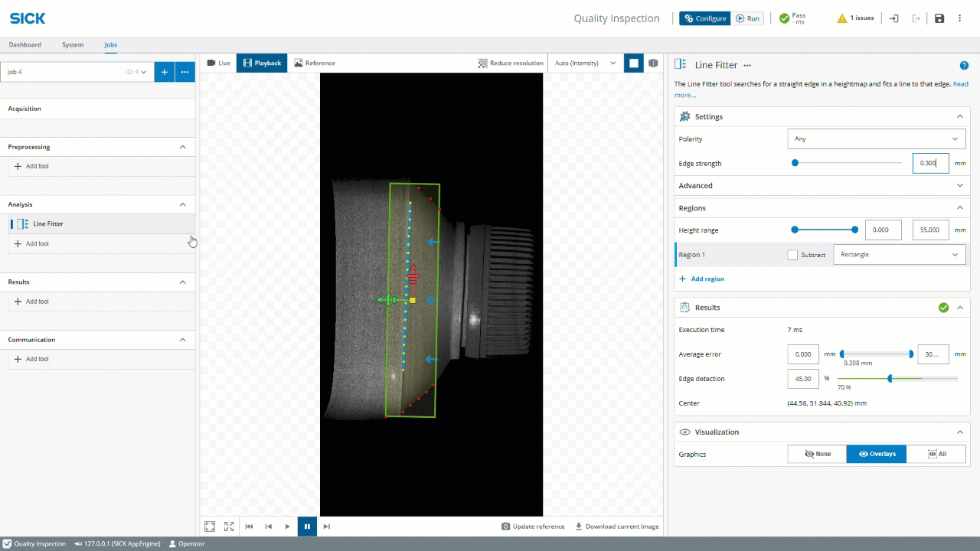Open the Rectangle region shape dropdown

[899, 255]
